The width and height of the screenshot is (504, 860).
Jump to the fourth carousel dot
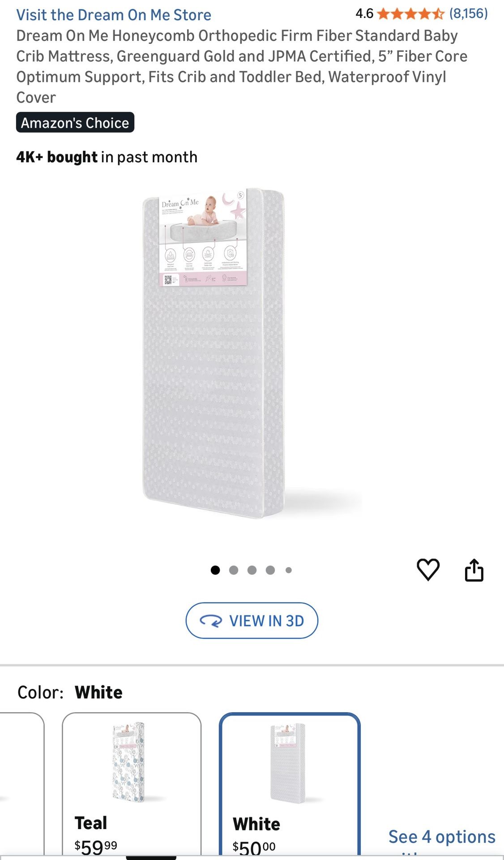[x=270, y=570]
